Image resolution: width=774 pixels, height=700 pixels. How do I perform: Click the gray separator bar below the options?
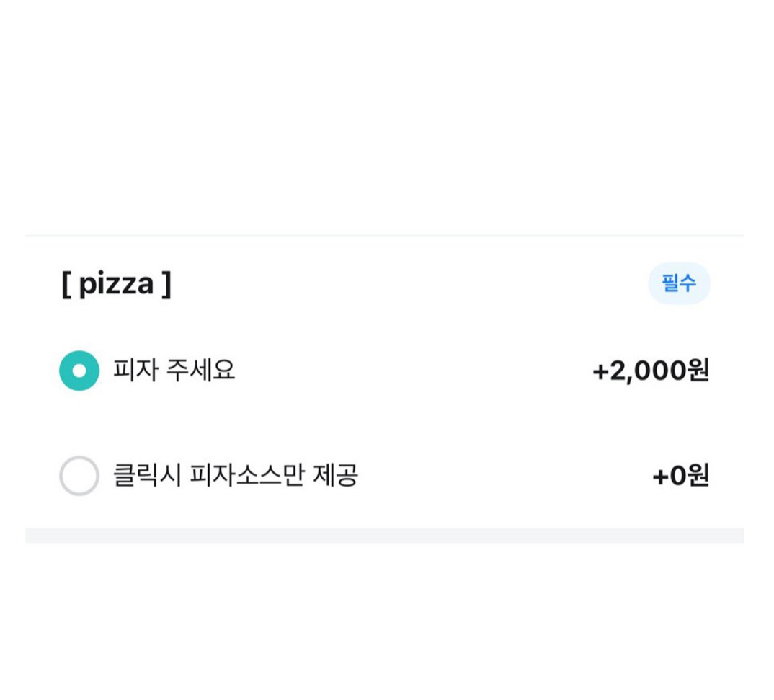(x=384, y=536)
